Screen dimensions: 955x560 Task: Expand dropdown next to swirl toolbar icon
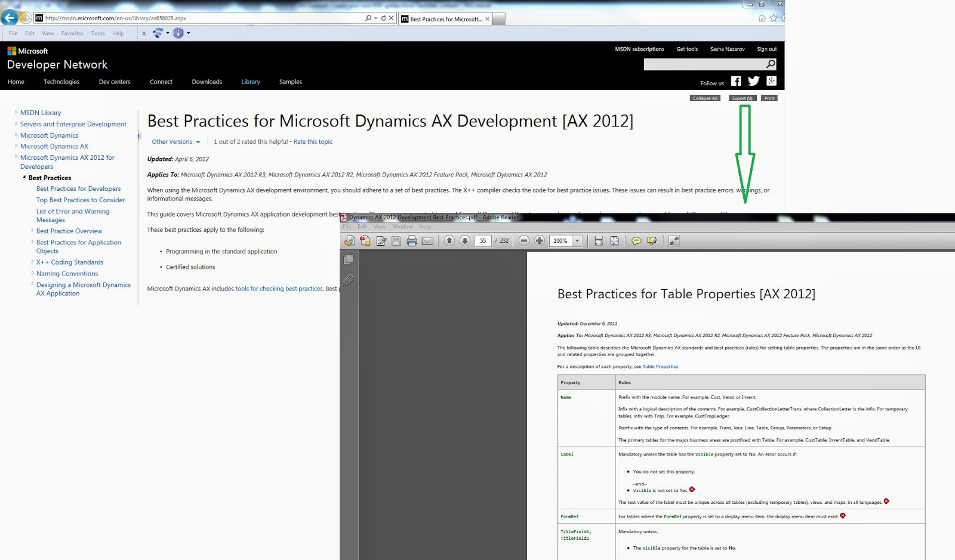[168, 33]
